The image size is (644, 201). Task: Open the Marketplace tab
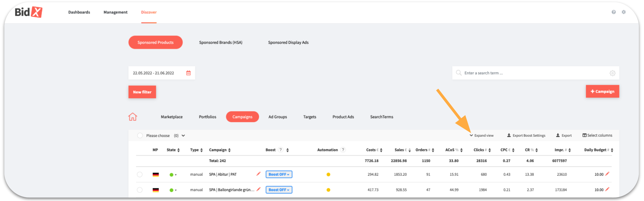tap(172, 117)
